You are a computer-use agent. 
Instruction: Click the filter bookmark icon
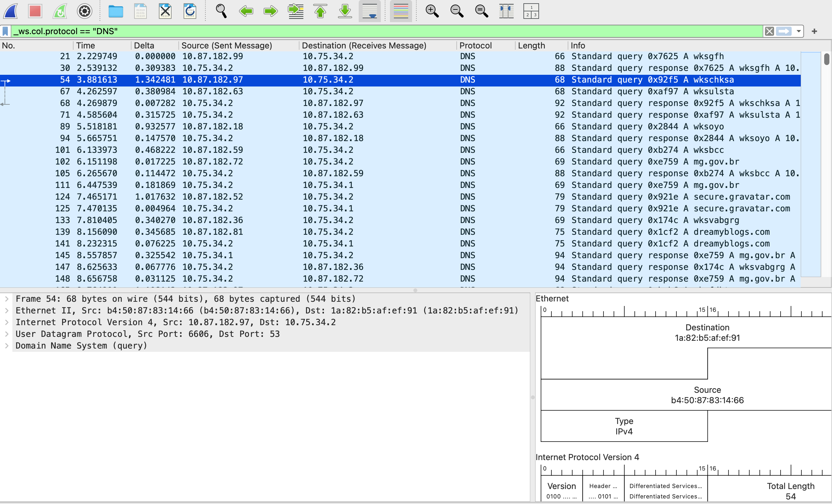6,31
